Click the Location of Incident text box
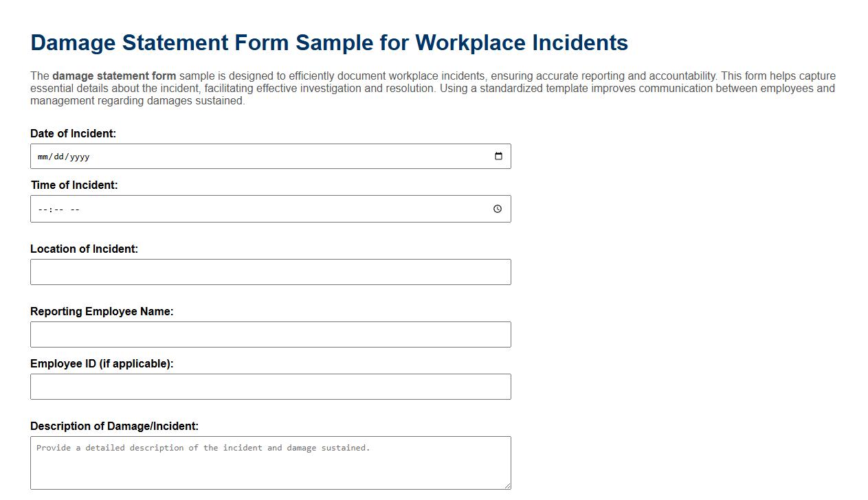The height and width of the screenshot is (500, 868). pos(271,272)
